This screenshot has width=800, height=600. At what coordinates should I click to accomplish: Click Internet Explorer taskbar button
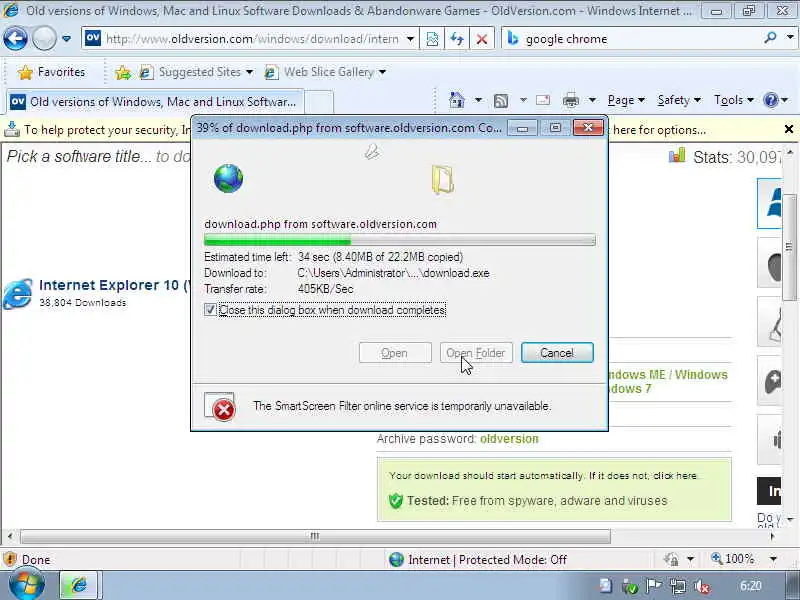79,585
